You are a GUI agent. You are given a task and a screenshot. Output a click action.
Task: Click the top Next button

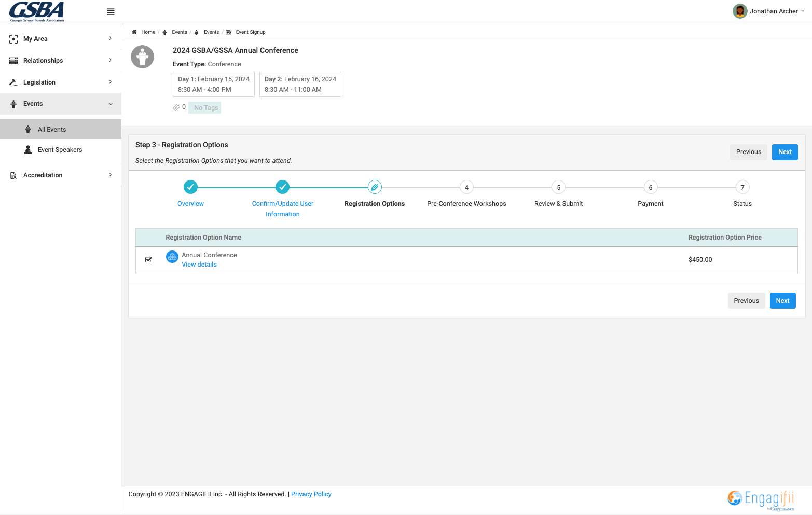(x=785, y=152)
